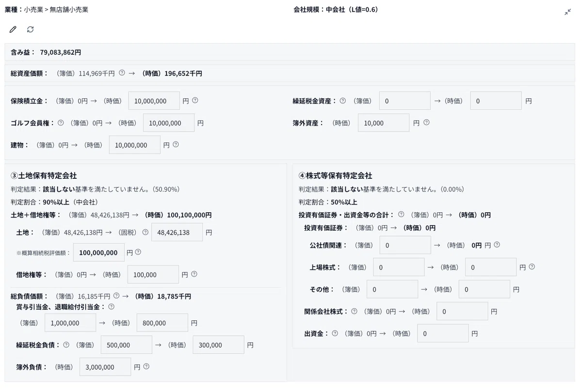This screenshot has width=582, height=392.
Task: Open help icon next to 総資産価額 book value
Action: (x=122, y=73)
